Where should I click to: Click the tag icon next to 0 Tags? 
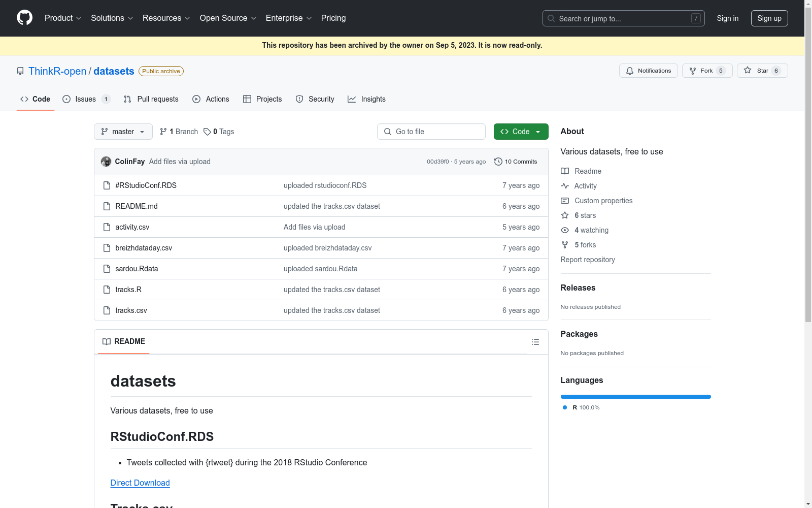pyautogui.click(x=207, y=132)
